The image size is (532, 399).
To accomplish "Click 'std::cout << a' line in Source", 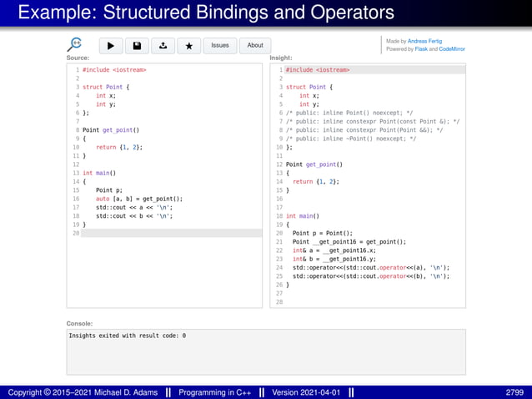I will 134,207.
